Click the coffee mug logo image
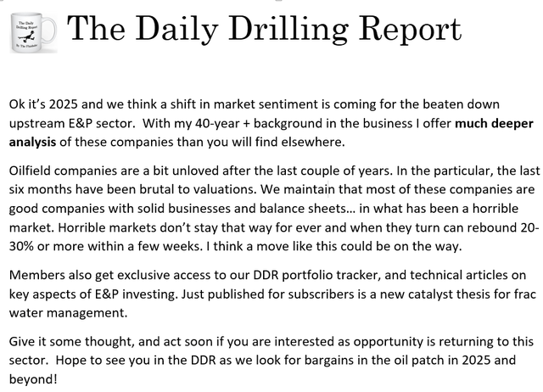Viewport: 543px width, 392px height. pyautogui.click(x=34, y=33)
